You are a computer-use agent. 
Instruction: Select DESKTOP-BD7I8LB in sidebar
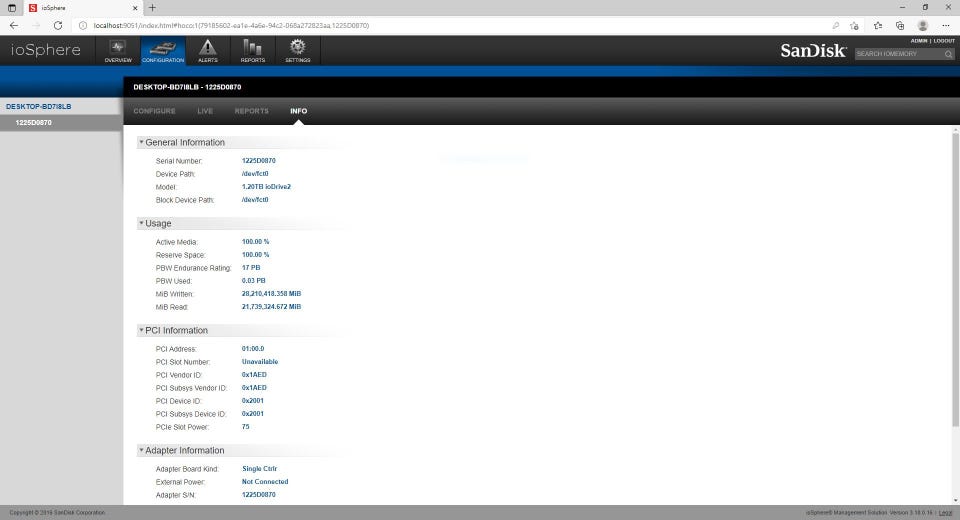(x=39, y=107)
